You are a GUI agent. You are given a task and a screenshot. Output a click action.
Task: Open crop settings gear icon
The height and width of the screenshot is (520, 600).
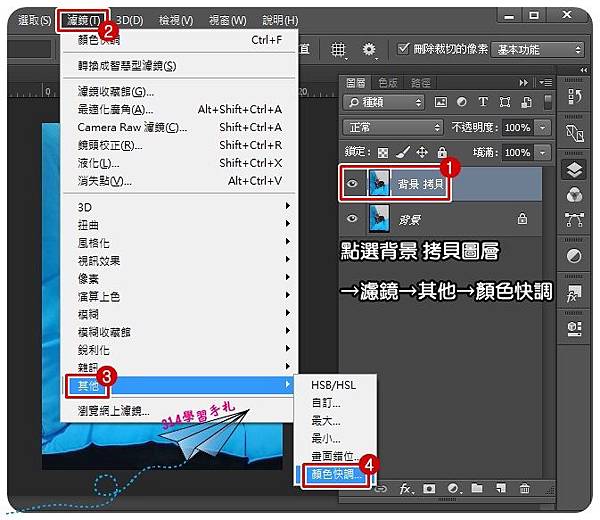pos(369,50)
